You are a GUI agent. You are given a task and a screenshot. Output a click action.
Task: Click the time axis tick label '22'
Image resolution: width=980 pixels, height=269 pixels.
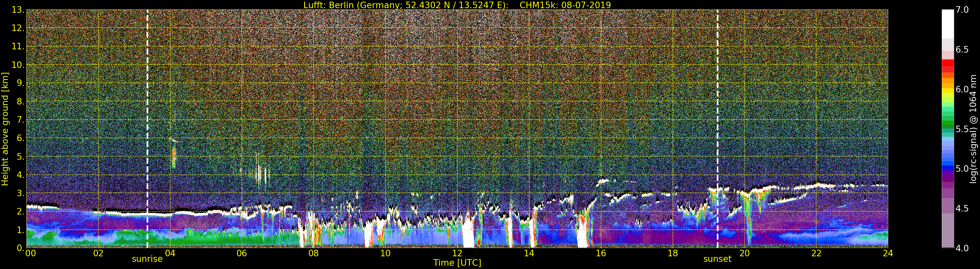[x=816, y=253]
